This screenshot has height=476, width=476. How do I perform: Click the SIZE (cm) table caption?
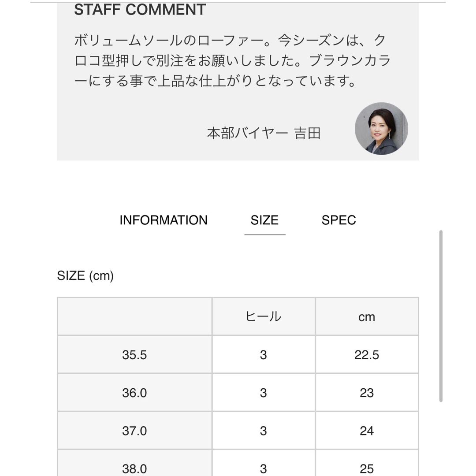point(86,275)
